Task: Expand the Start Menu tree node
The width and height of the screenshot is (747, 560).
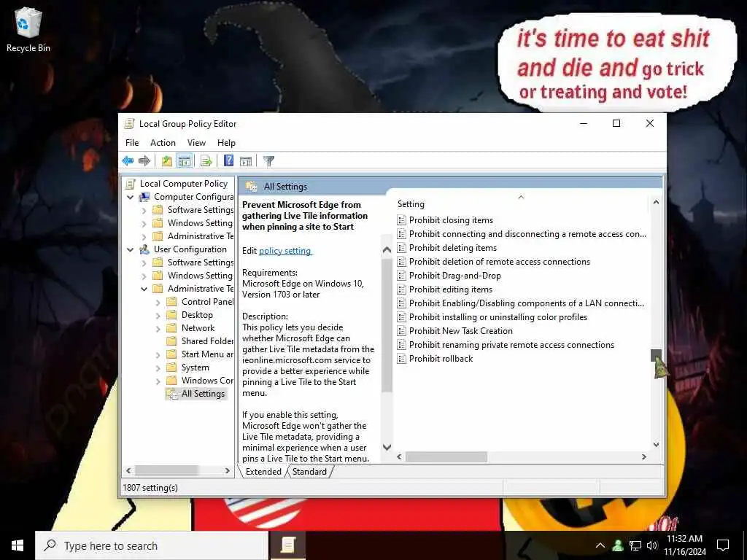Action: [x=158, y=354]
